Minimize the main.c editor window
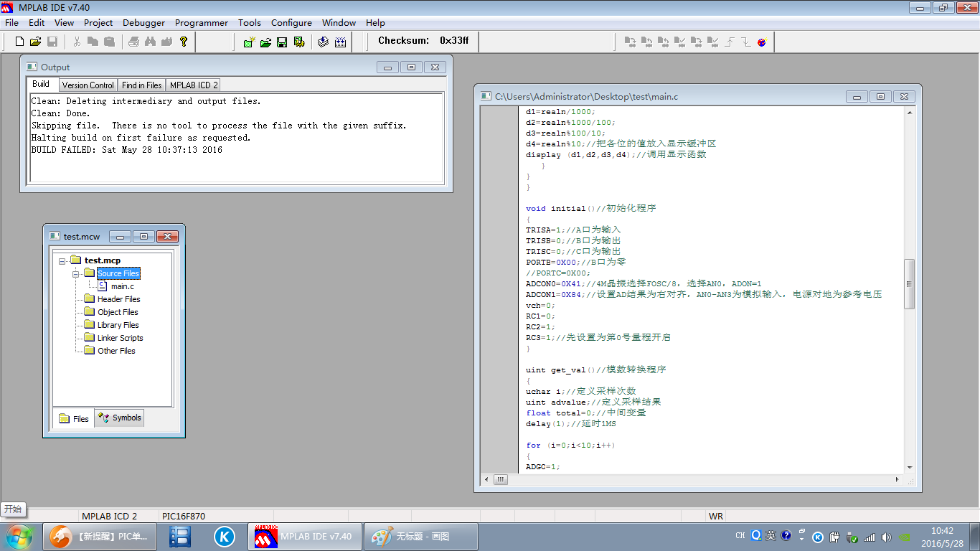980x551 pixels. point(857,96)
